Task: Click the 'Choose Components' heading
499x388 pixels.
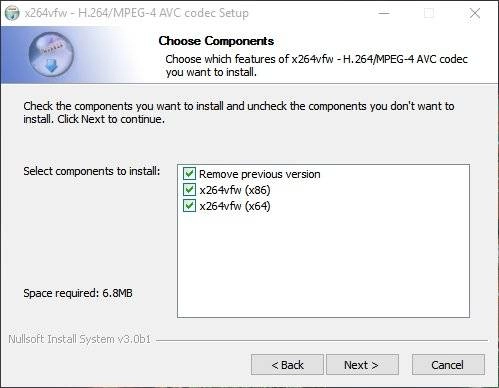Action: pyautogui.click(x=216, y=41)
